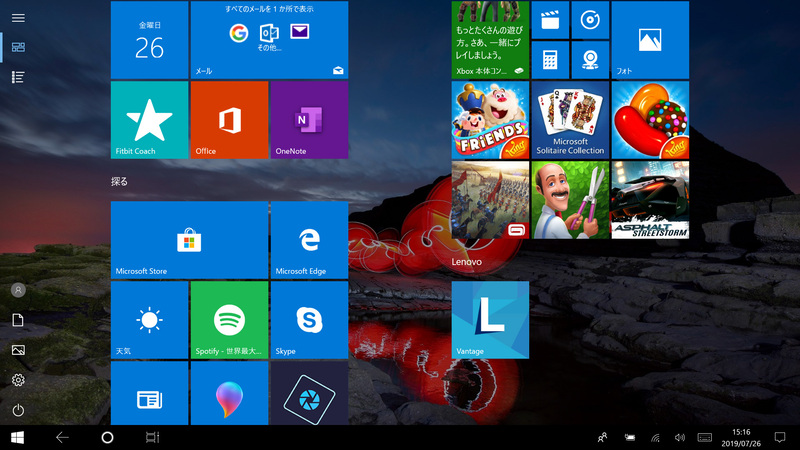Image resolution: width=800 pixels, height=450 pixels.
Task: Open touch keyboard tray icon
Action: (x=705, y=437)
